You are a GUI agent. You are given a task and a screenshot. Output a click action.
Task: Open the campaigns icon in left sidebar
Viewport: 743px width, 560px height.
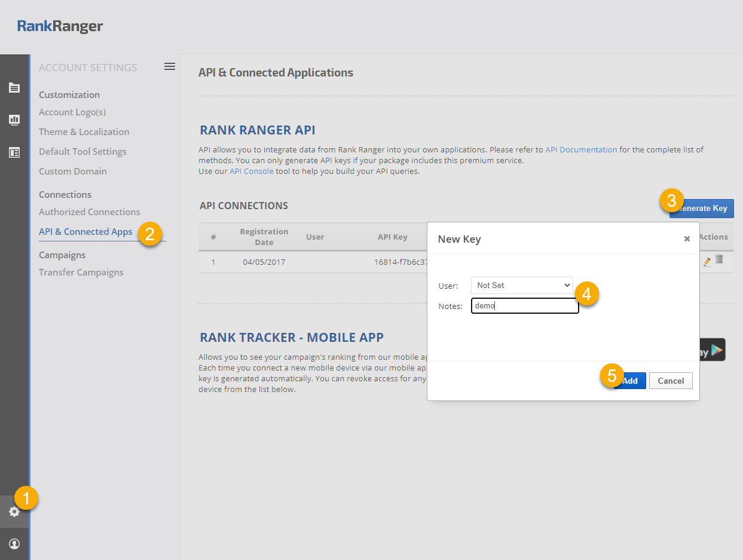tap(14, 88)
